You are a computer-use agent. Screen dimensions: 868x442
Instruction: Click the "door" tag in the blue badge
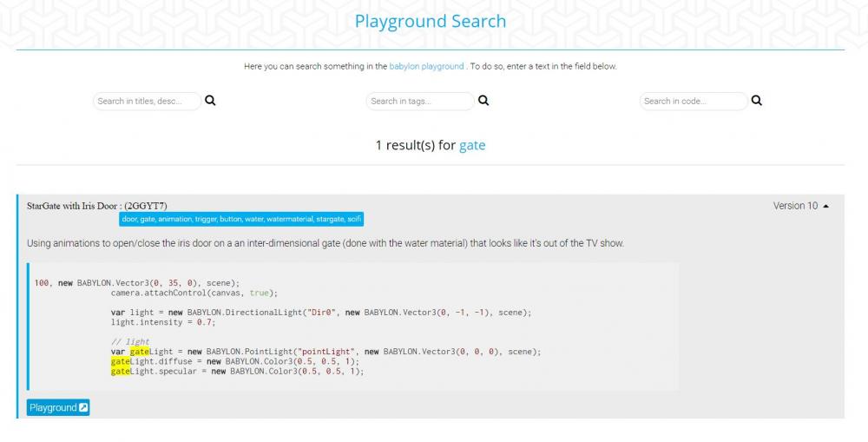(129, 219)
